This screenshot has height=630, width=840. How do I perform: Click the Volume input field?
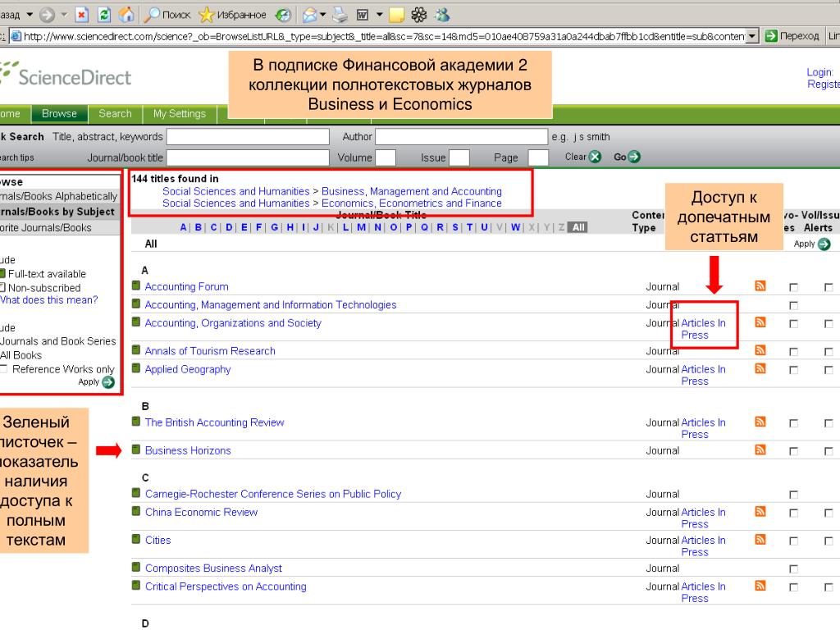[x=386, y=157]
